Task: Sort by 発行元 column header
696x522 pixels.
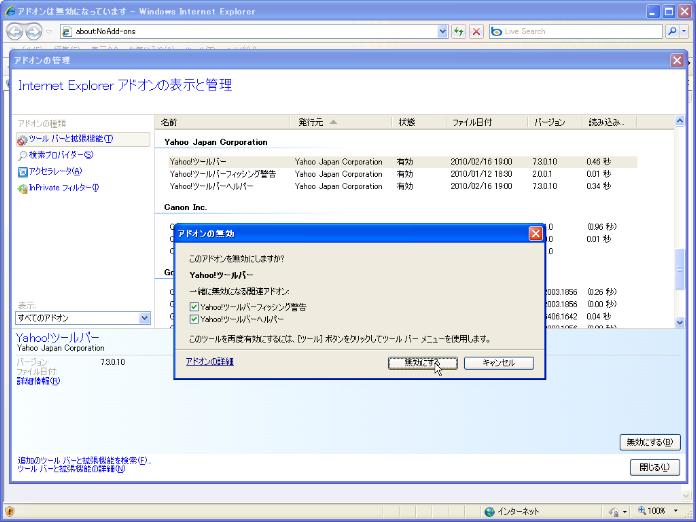Action: 340,122
